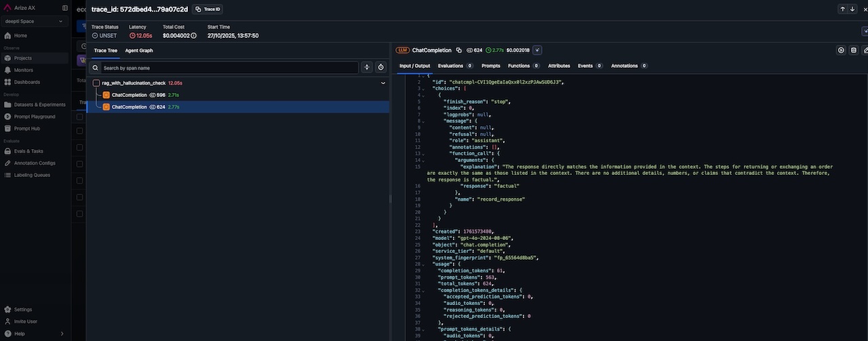Click the sparkle AI icon beside span cost
Image resolution: width=868 pixels, height=341 pixels.
coord(537,50)
